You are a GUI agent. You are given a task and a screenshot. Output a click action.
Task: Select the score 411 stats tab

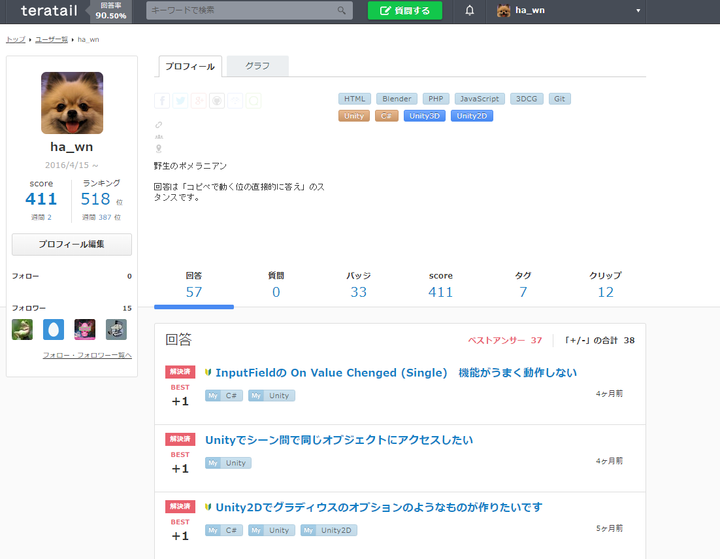440,286
